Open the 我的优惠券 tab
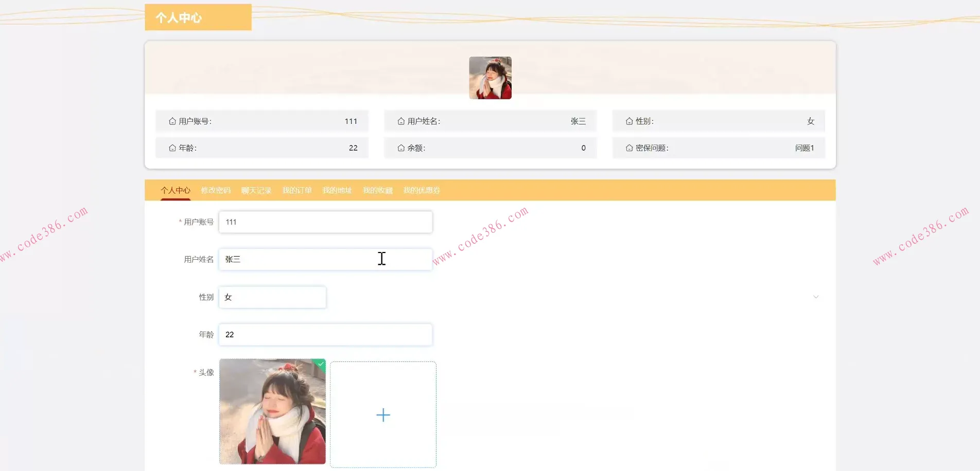Viewport: 980px width, 471px height. point(422,190)
